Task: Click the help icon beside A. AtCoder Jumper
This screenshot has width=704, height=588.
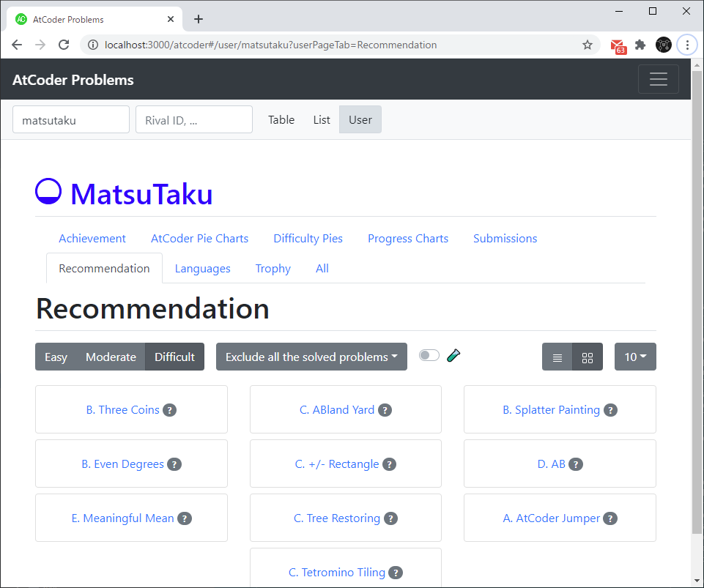Action: (610, 518)
